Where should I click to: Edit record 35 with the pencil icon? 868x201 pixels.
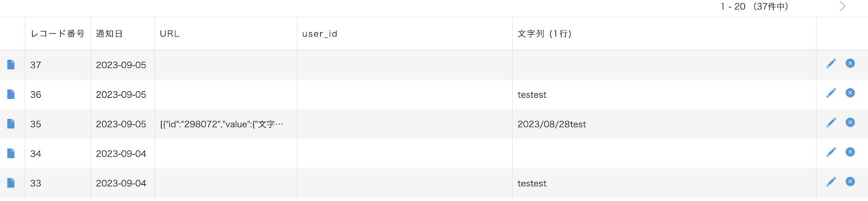coord(831,123)
